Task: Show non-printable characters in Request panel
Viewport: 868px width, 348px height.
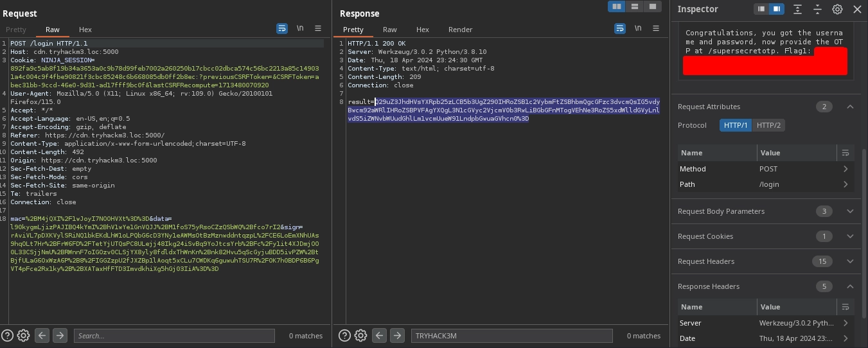Action: pyautogui.click(x=300, y=29)
